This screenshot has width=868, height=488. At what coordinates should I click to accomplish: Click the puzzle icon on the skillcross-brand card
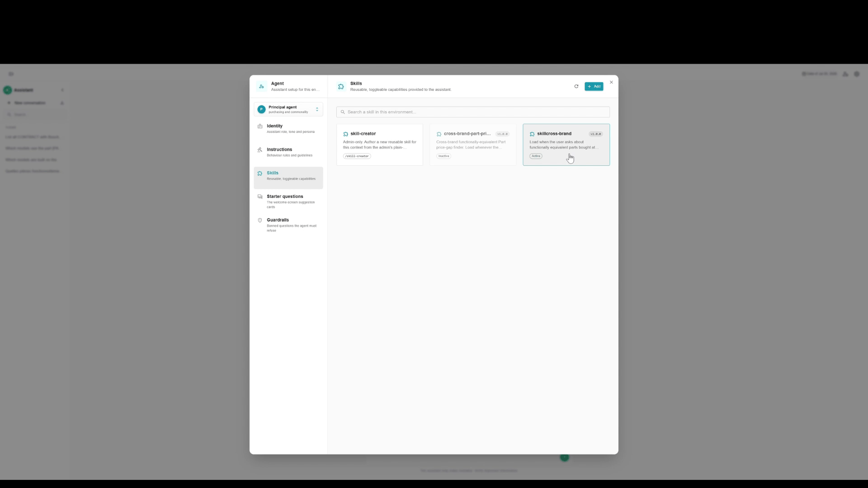click(x=532, y=134)
